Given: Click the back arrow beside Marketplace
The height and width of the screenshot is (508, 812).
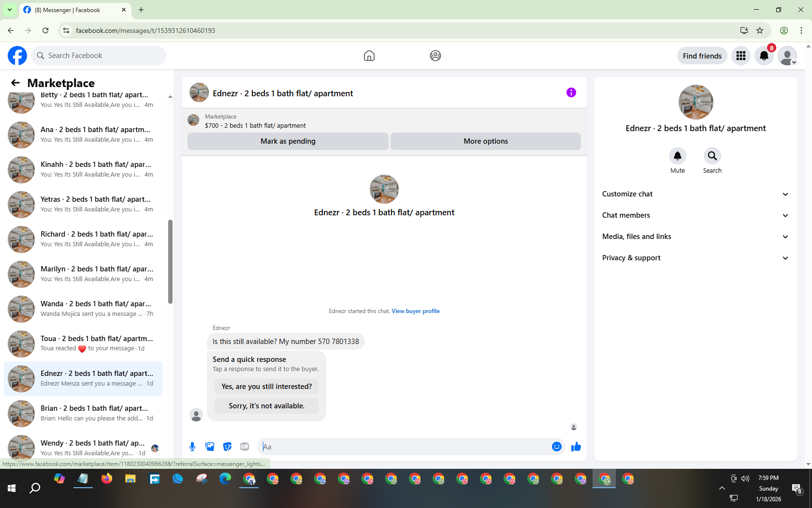Looking at the screenshot, I should pos(15,83).
